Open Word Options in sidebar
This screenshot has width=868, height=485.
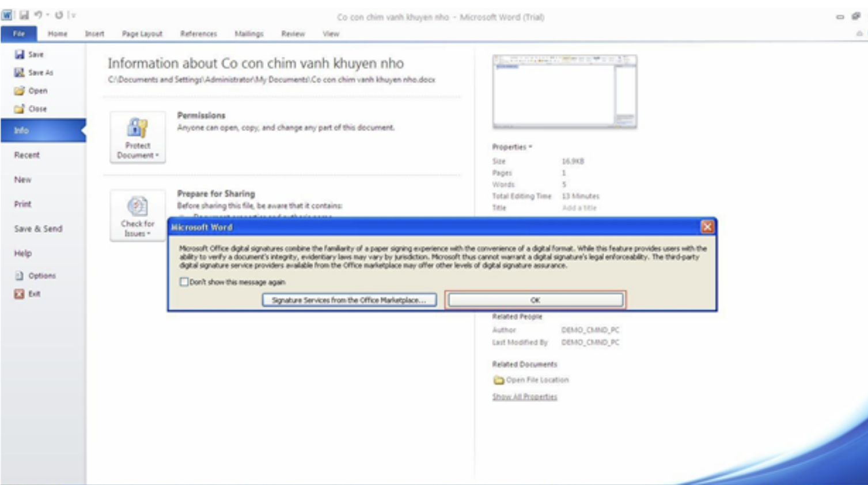[36, 276]
